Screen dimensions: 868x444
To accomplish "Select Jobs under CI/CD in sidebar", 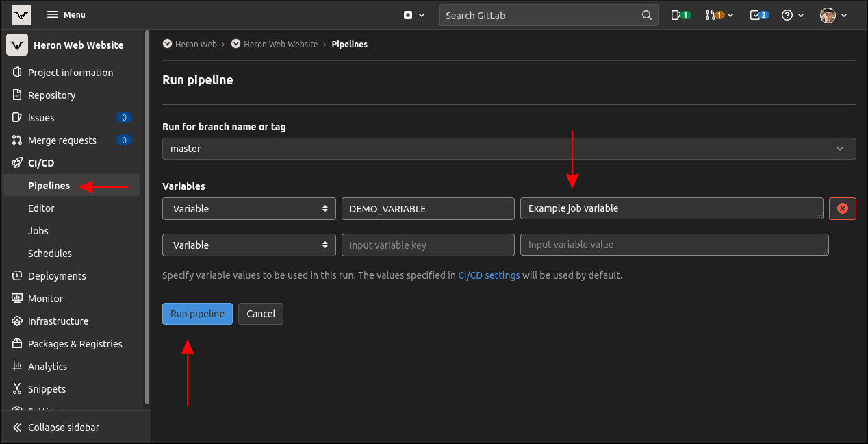I will [x=38, y=231].
